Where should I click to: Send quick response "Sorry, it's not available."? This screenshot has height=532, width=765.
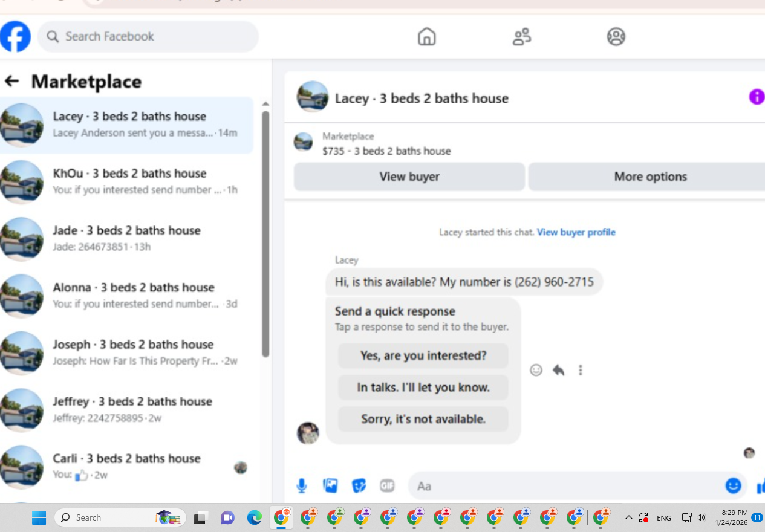[x=423, y=419]
